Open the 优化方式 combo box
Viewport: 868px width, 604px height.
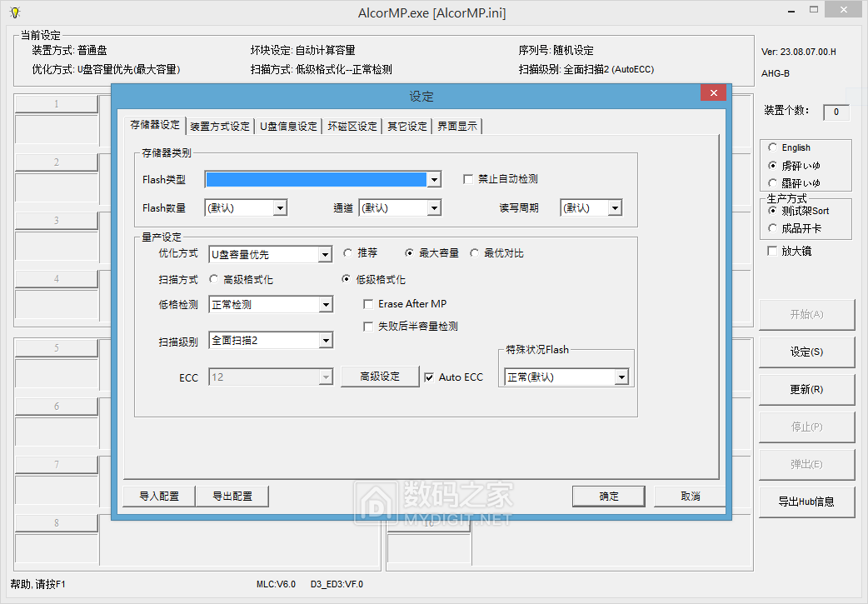325,254
